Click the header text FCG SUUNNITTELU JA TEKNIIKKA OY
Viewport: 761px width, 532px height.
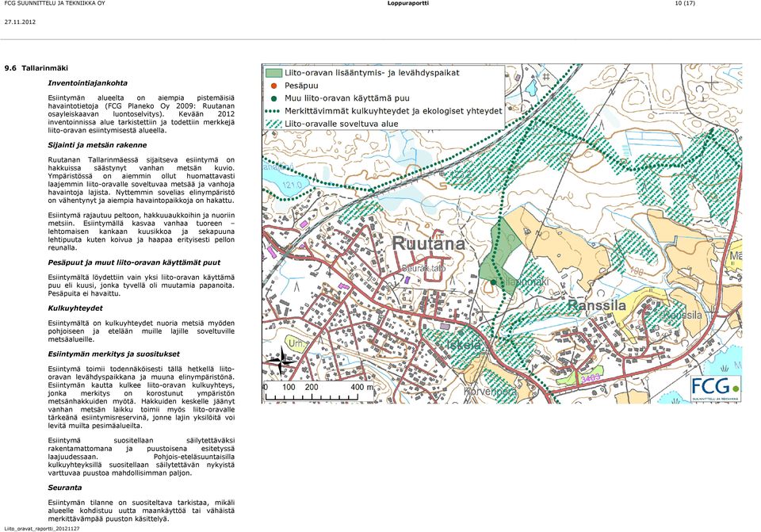click(x=55, y=3)
